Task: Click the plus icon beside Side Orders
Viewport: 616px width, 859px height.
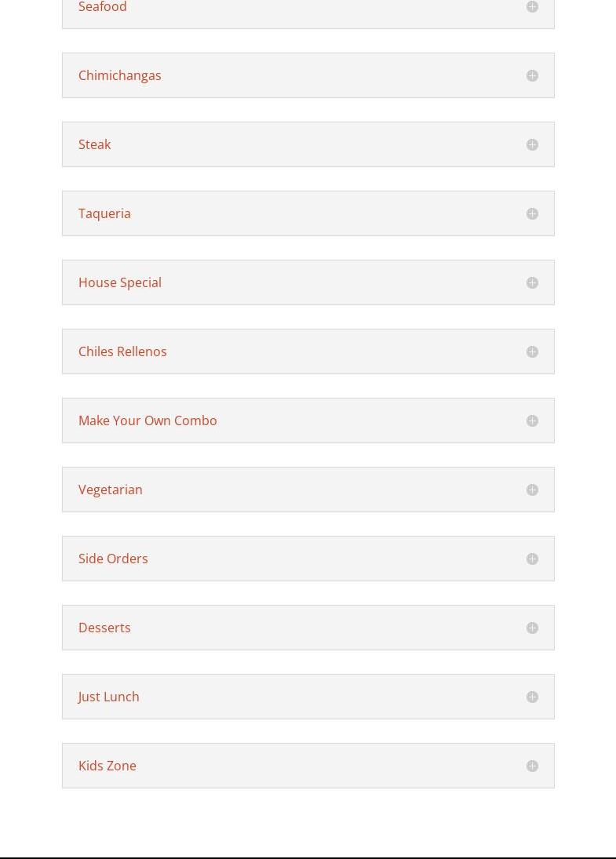Action: click(x=532, y=559)
